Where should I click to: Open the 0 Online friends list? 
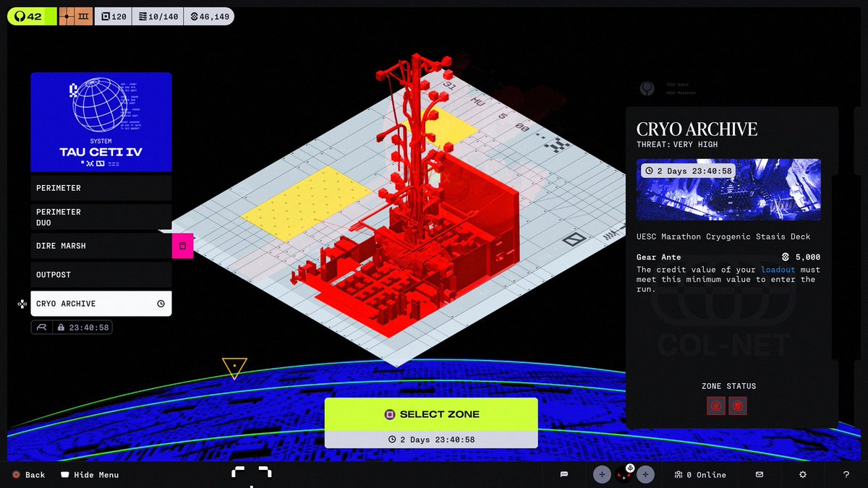[700, 474]
